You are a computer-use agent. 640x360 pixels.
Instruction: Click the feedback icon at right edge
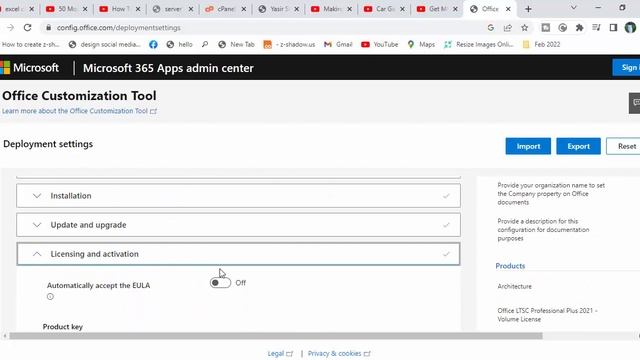click(635, 103)
